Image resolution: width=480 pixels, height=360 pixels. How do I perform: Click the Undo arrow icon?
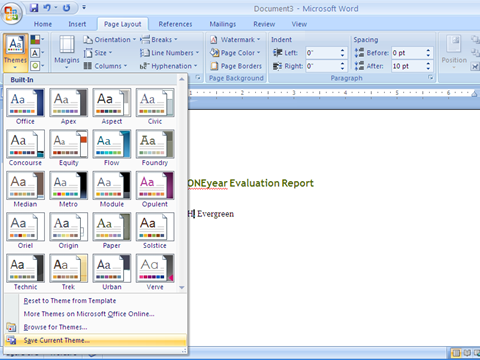pyautogui.click(x=47, y=8)
